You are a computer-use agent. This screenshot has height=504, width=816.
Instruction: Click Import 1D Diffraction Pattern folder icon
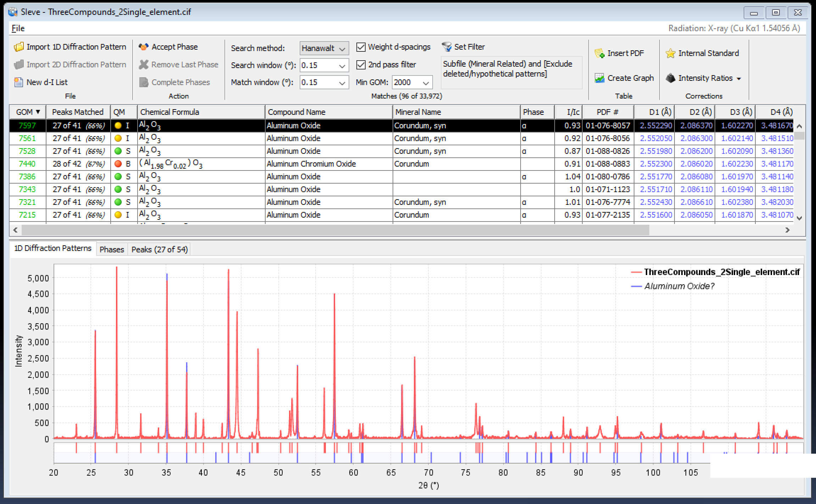[x=18, y=47]
